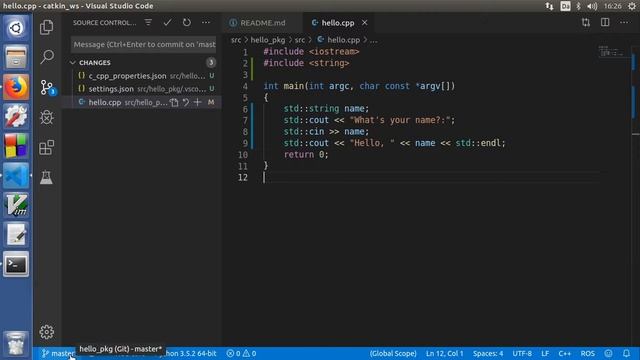640x360 pixels.
Task: Open the Trash in launcher
Action: 16,343
